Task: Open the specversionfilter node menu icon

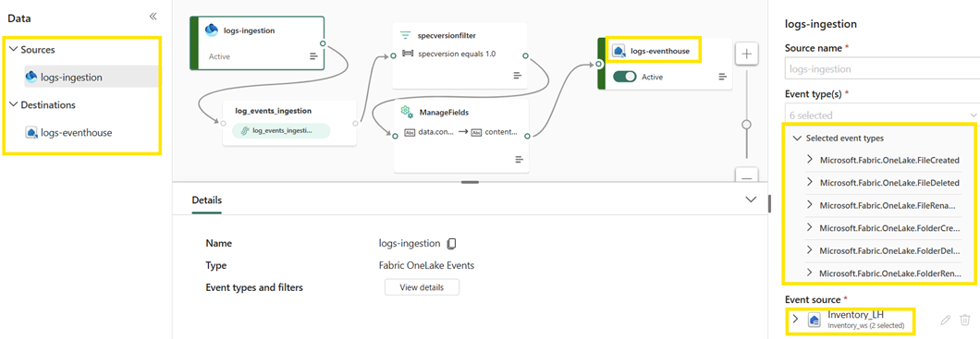Action: pos(518,76)
